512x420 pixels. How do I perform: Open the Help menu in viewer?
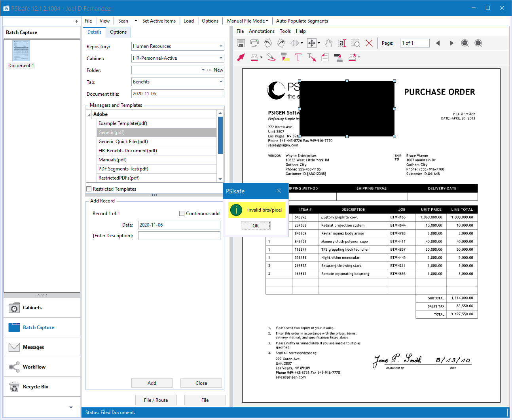[301, 31]
